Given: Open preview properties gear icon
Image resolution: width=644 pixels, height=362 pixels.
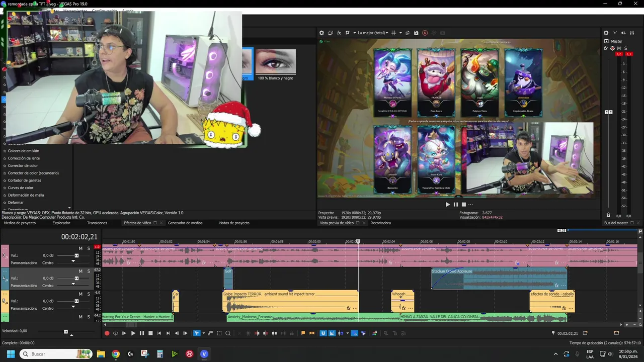Looking at the screenshot, I should point(321,33).
